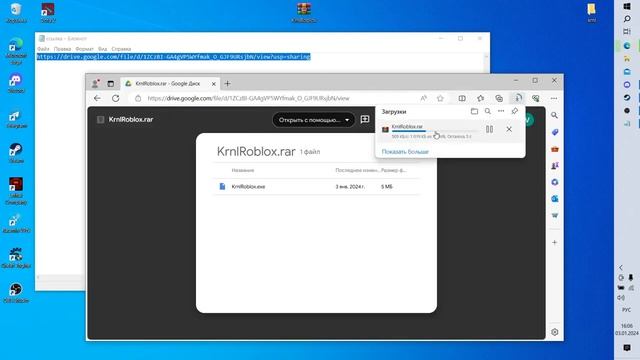Customize the sidebar with plus button
The width and height of the screenshot is (640, 360).
point(554,242)
